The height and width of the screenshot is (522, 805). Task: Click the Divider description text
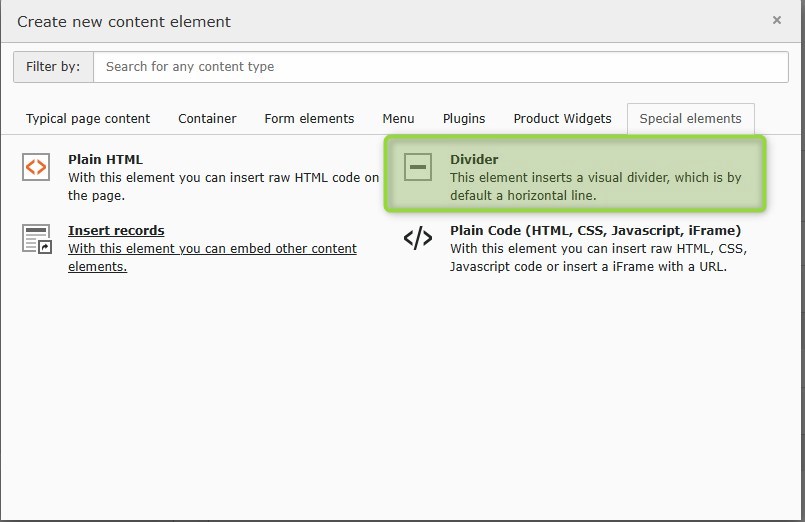pyautogui.click(x=595, y=186)
